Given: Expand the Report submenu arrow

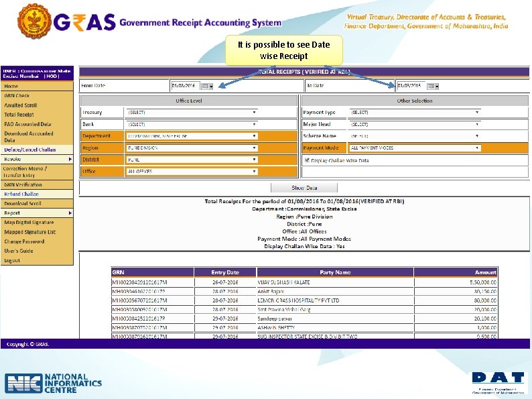Looking at the screenshot, I should [70, 213].
